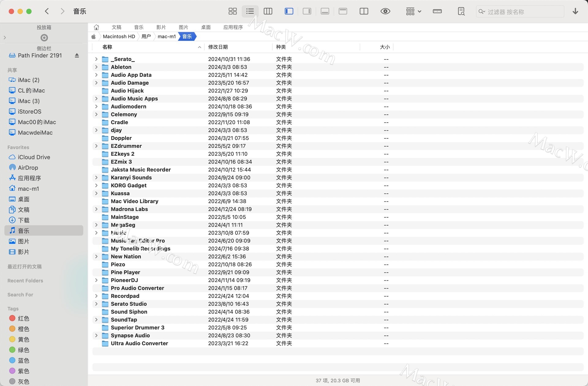Open 音乐 in the favorites bar
Viewport: 588px width, 386px height.
point(139,27)
